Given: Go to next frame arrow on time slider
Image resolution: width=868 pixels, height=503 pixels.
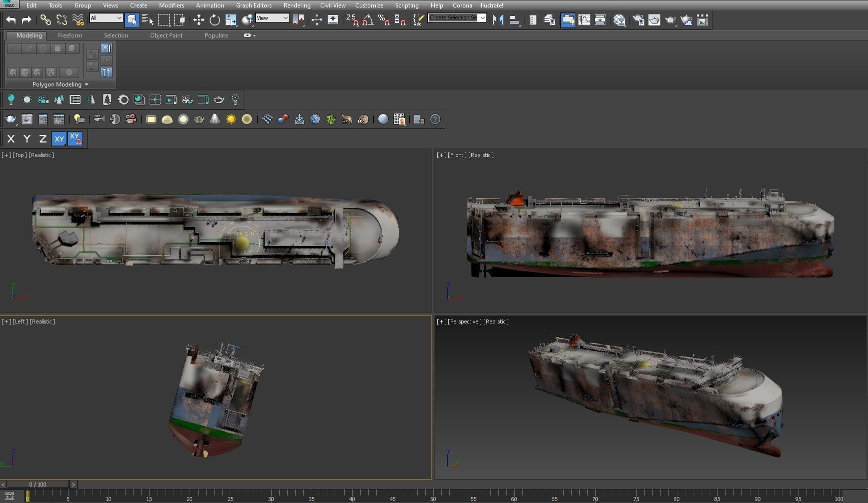Looking at the screenshot, I should [74, 484].
